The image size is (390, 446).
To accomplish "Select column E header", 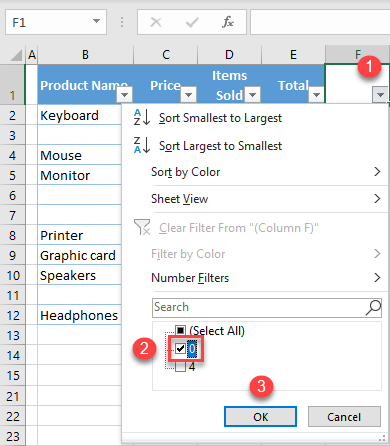I will click(293, 55).
